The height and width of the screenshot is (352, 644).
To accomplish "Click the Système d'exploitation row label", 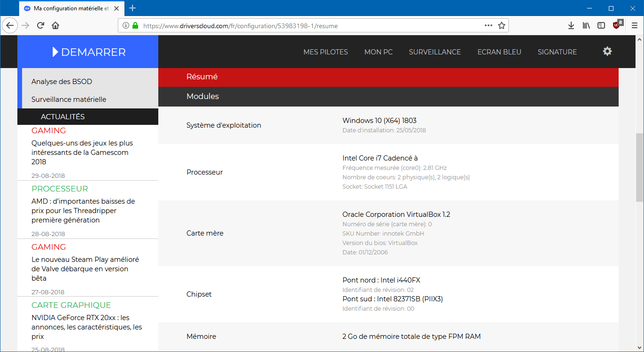I will [224, 125].
